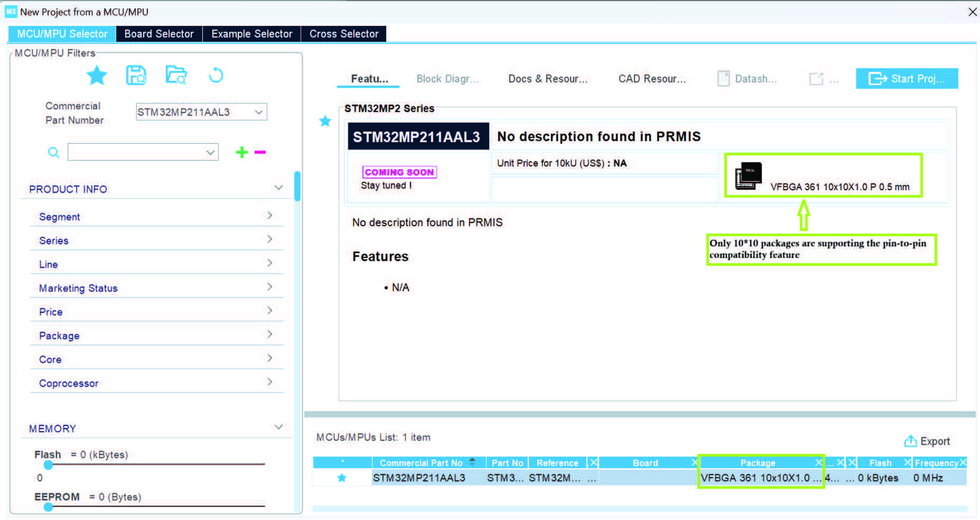Collapse the PRODUCT INFO section
The width and height of the screenshot is (980, 520).
tap(278, 188)
